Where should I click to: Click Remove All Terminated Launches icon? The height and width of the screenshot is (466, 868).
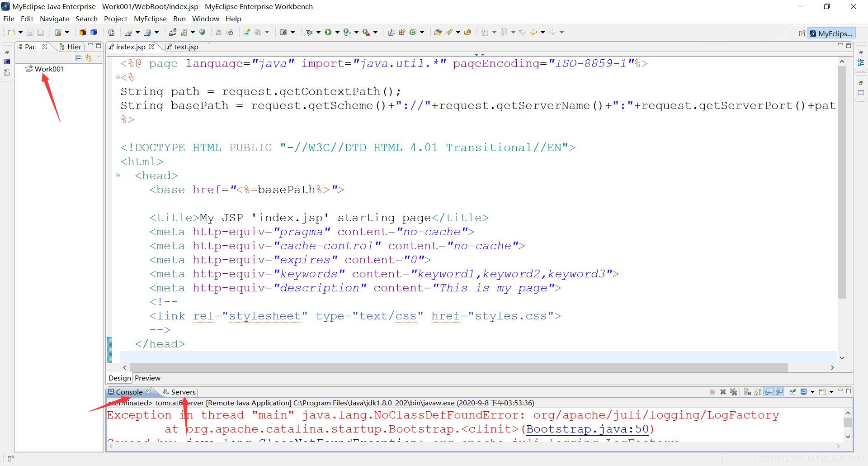click(733, 392)
